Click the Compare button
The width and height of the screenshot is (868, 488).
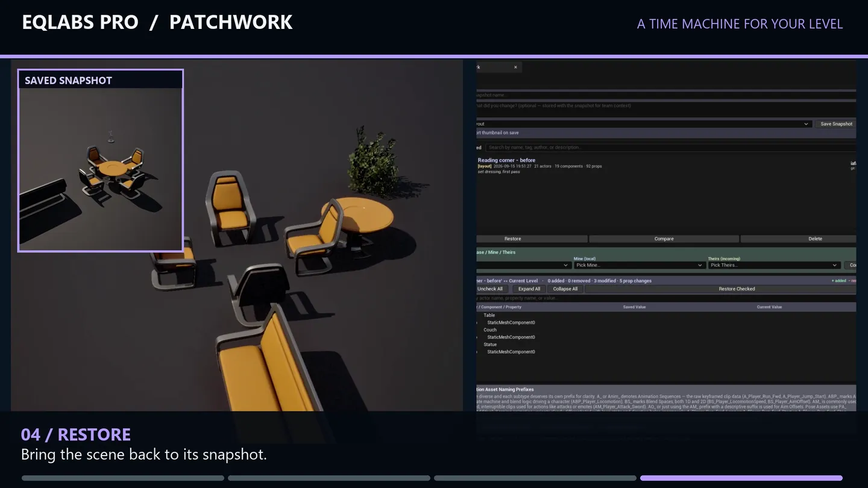point(664,239)
